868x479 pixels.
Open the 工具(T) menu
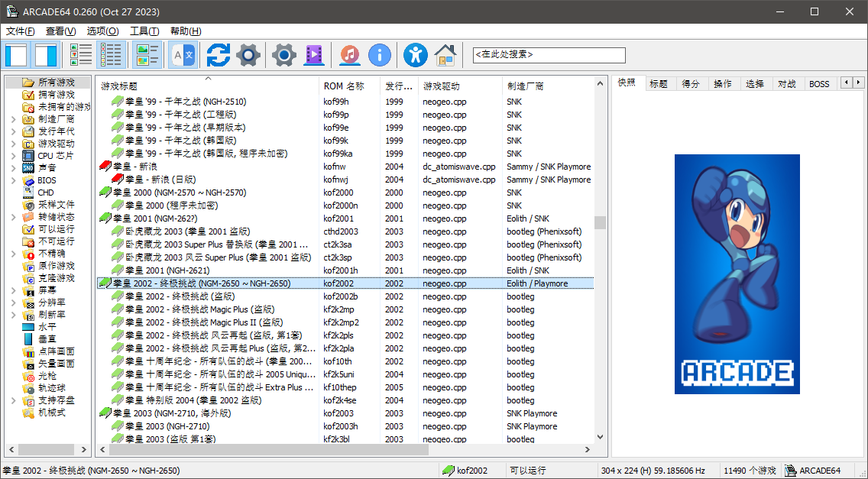point(144,31)
